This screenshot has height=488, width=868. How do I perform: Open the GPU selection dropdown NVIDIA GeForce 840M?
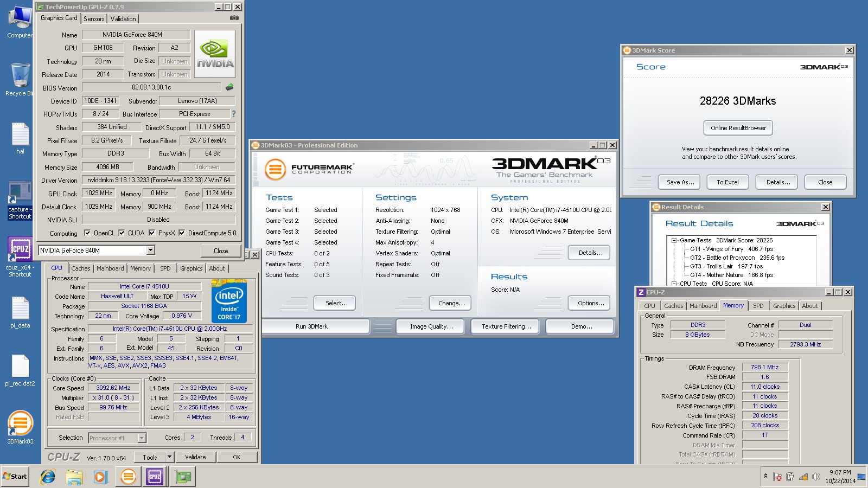coord(151,250)
